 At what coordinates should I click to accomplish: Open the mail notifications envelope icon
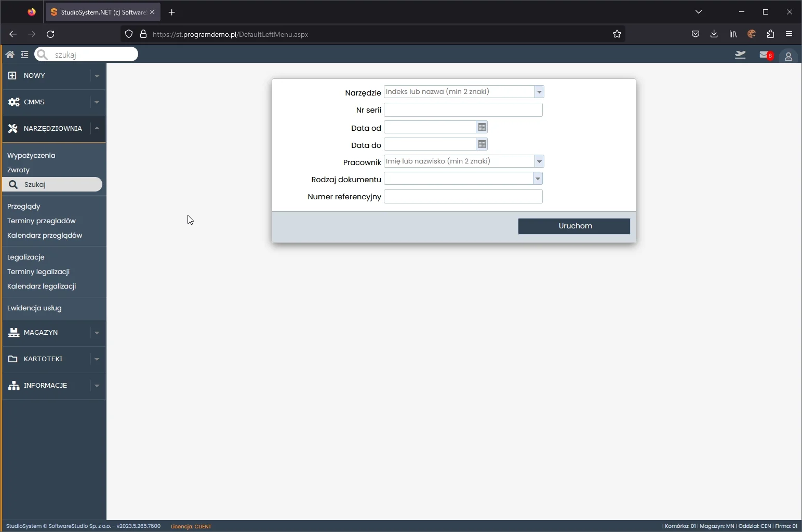pos(764,55)
